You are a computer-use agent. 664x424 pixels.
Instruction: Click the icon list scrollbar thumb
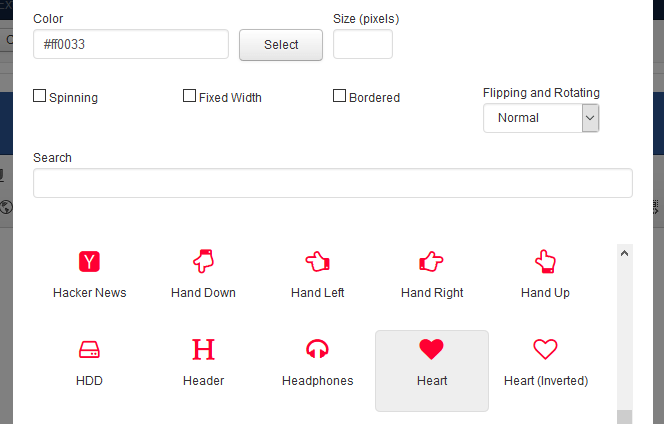(x=625, y=417)
